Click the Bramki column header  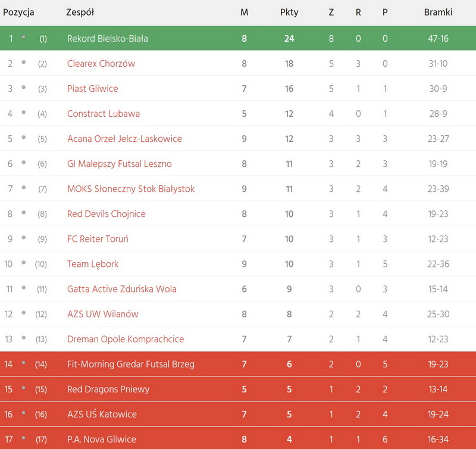[438, 12]
